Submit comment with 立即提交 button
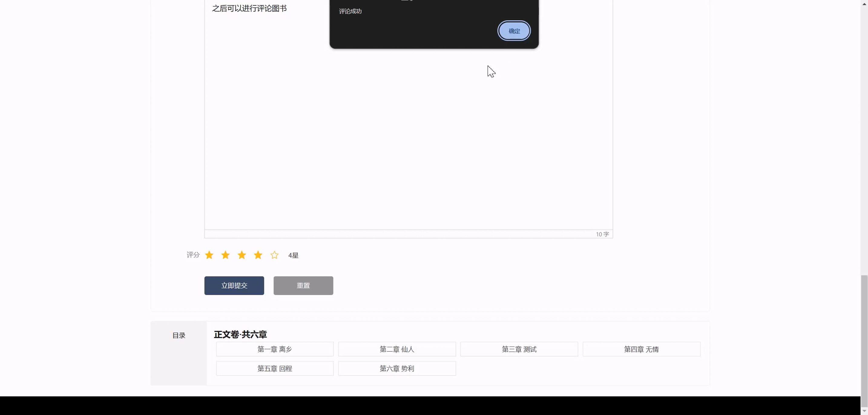This screenshot has height=415, width=868. (x=234, y=286)
